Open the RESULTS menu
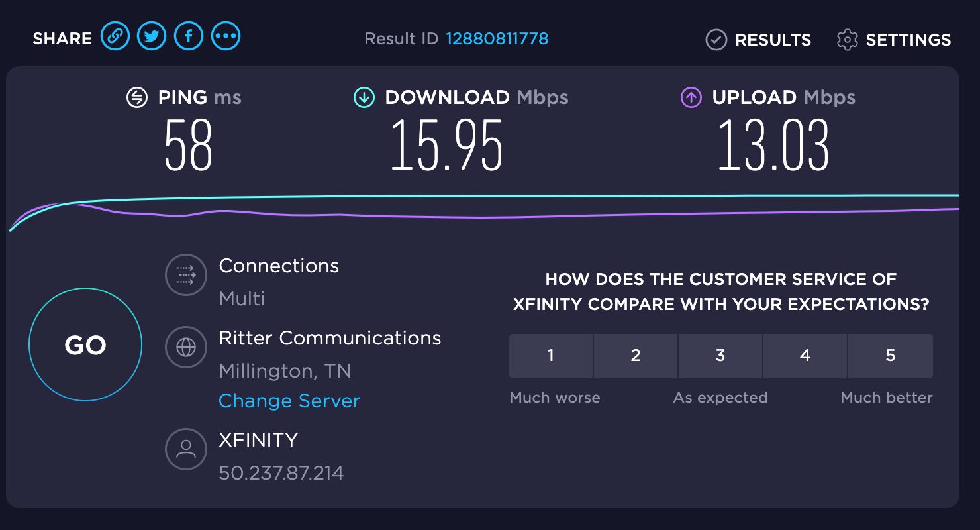Image resolution: width=980 pixels, height=530 pixels. pos(773,40)
